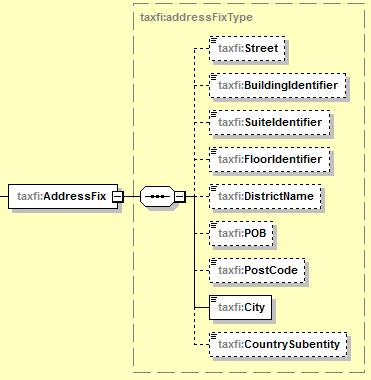Collapse the sequence compositor minus box
The height and width of the screenshot is (380, 371).
[180, 197]
